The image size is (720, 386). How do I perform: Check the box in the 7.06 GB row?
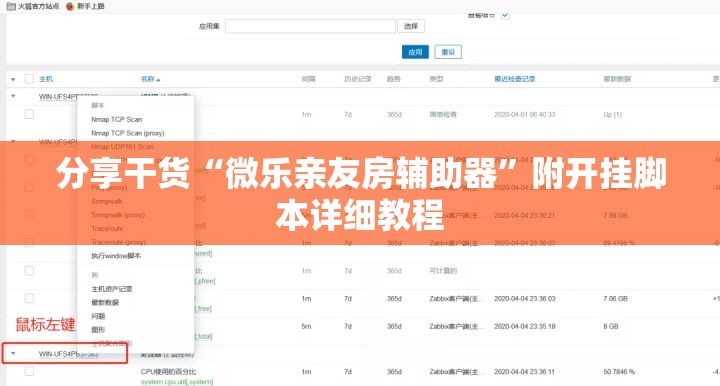click(x=29, y=298)
